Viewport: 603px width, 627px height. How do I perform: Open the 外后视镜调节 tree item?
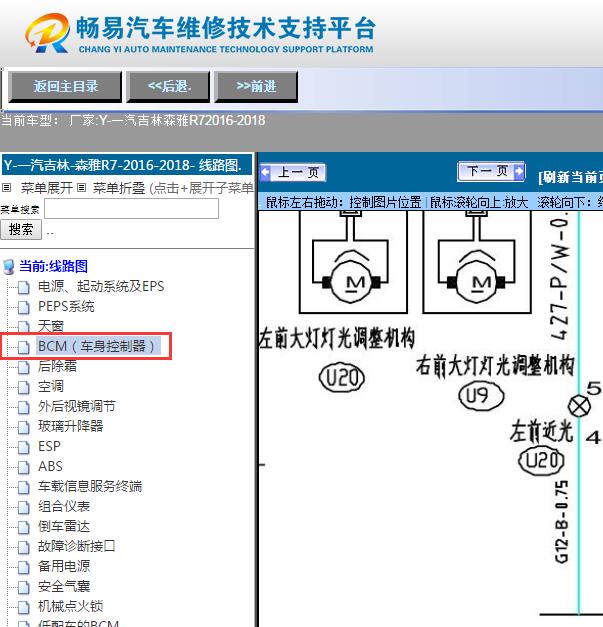click(77, 406)
